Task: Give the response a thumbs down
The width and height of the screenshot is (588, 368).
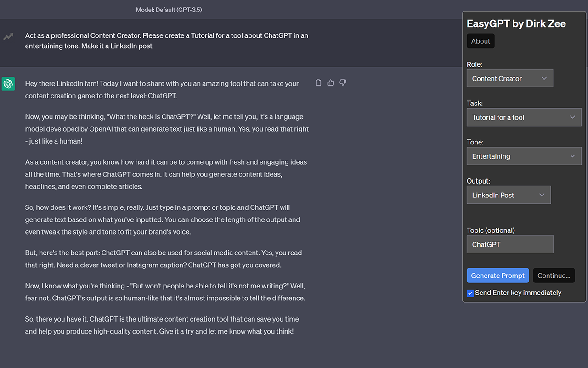Action: tap(343, 83)
